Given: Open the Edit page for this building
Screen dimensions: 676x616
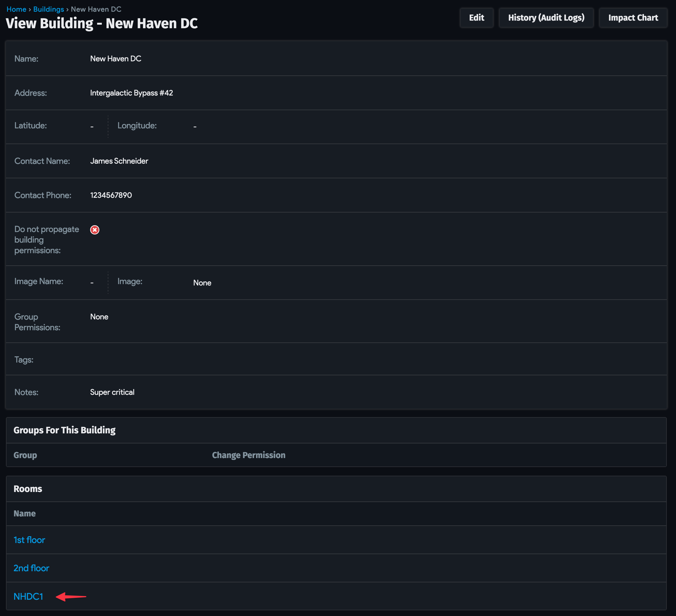Looking at the screenshot, I should 476,17.
